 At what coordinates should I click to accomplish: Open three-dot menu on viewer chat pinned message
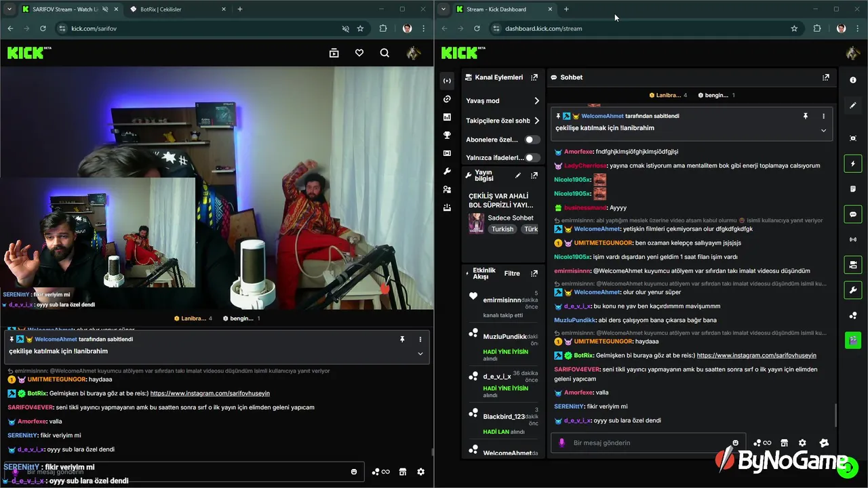pyautogui.click(x=420, y=339)
